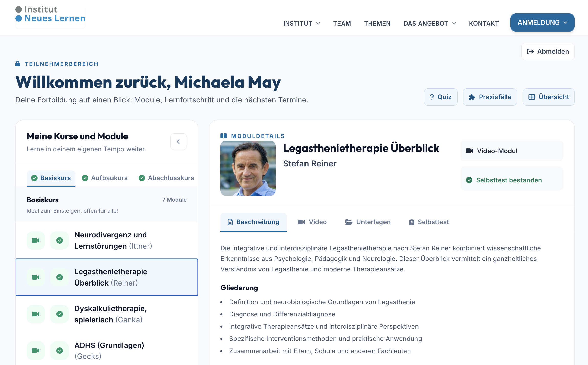Select Legasthenietherapie Überblick (Reiner) module
This screenshot has height=365, width=588.
pos(107,277)
